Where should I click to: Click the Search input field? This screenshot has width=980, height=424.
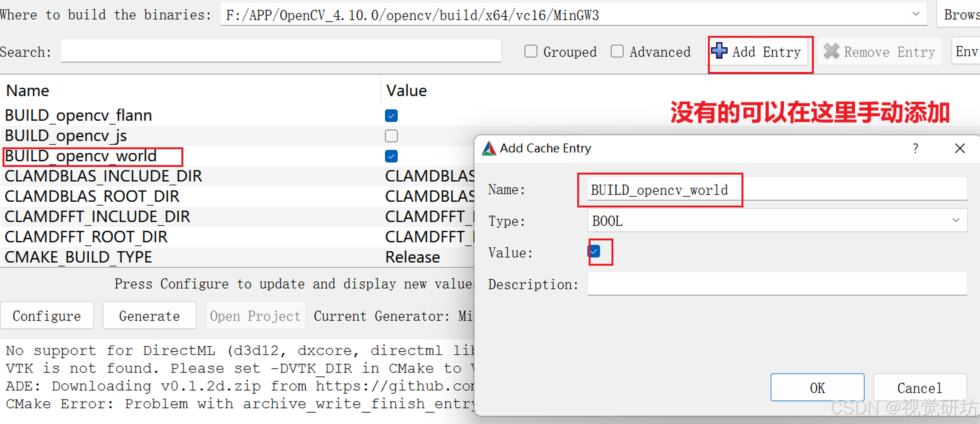click(x=281, y=51)
